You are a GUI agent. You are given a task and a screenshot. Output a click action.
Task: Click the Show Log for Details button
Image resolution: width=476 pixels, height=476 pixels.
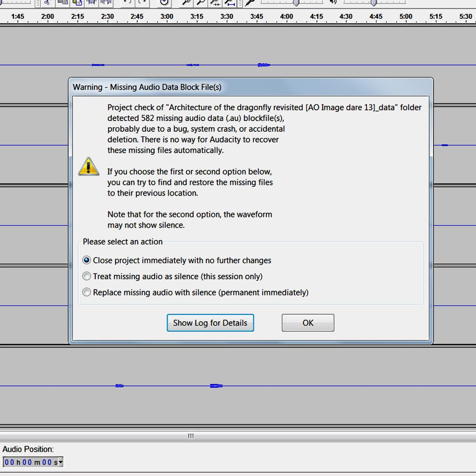click(x=210, y=323)
